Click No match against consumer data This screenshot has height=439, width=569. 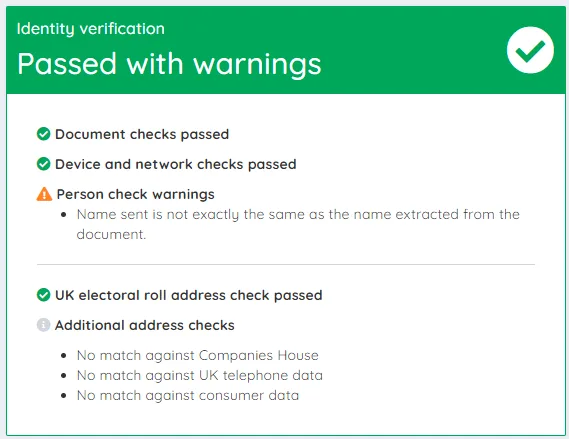[x=188, y=395]
